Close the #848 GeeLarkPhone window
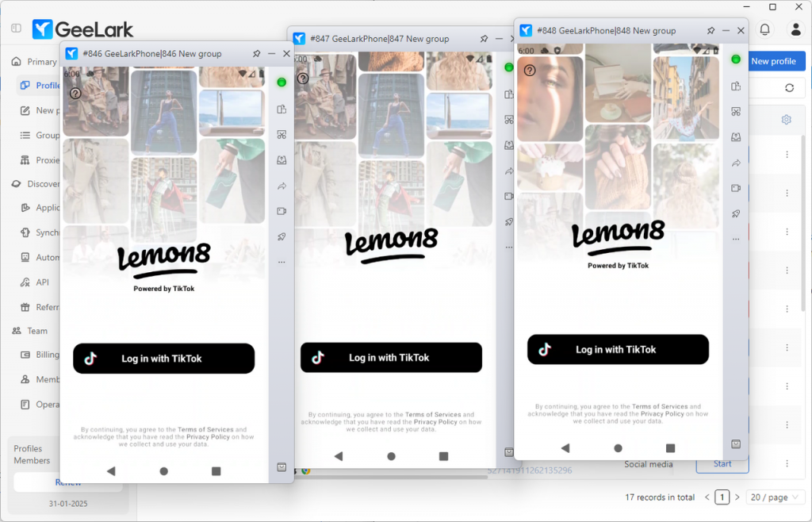 (x=741, y=31)
